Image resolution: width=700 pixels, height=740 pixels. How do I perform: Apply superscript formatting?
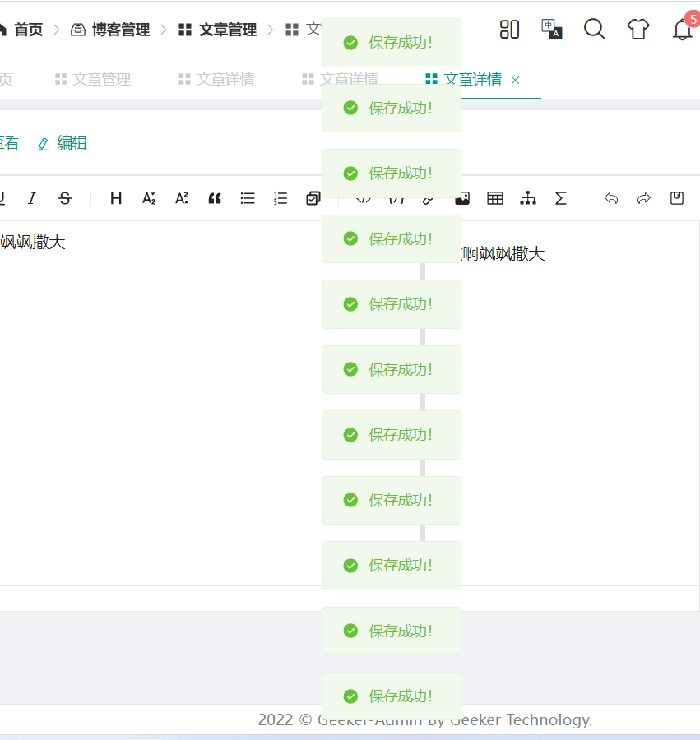tap(182, 198)
